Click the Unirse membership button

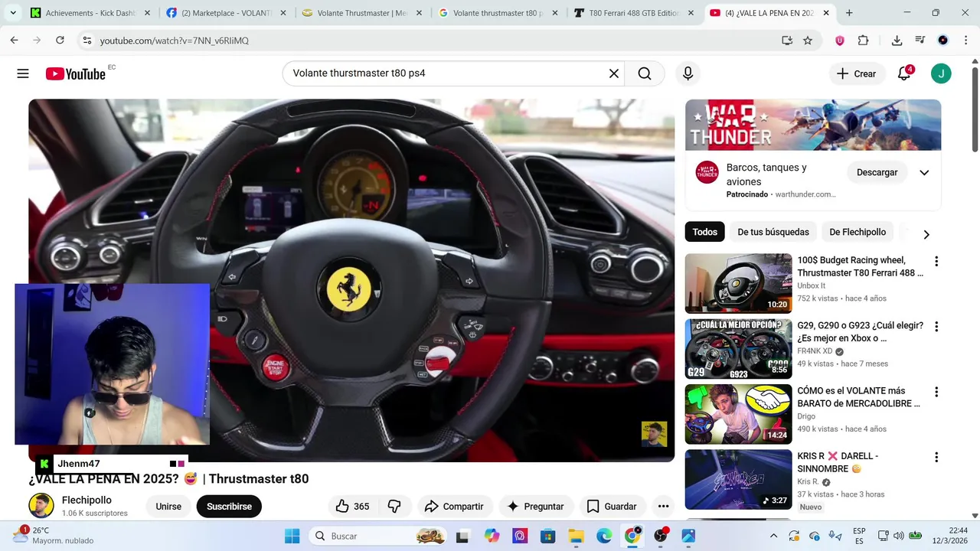(168, 506)
